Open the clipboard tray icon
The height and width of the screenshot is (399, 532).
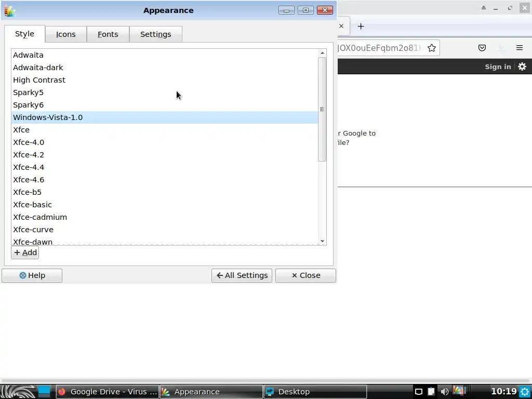point(431,392)
